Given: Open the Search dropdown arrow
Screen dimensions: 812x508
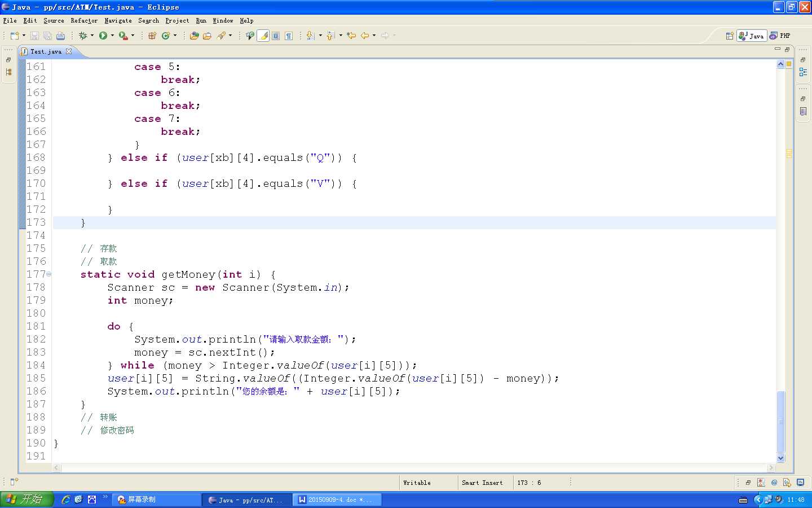Looking at the screenshot, I should click(230, 36).
